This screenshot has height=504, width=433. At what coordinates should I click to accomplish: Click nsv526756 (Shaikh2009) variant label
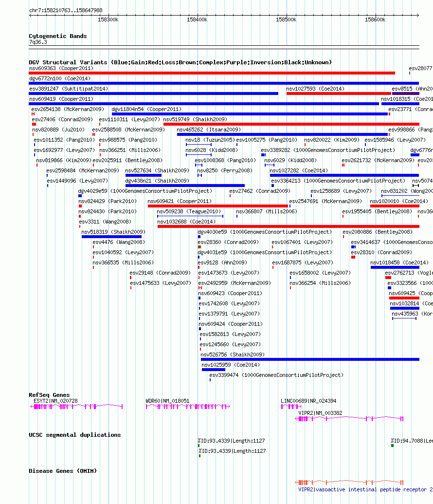point(233,355)
